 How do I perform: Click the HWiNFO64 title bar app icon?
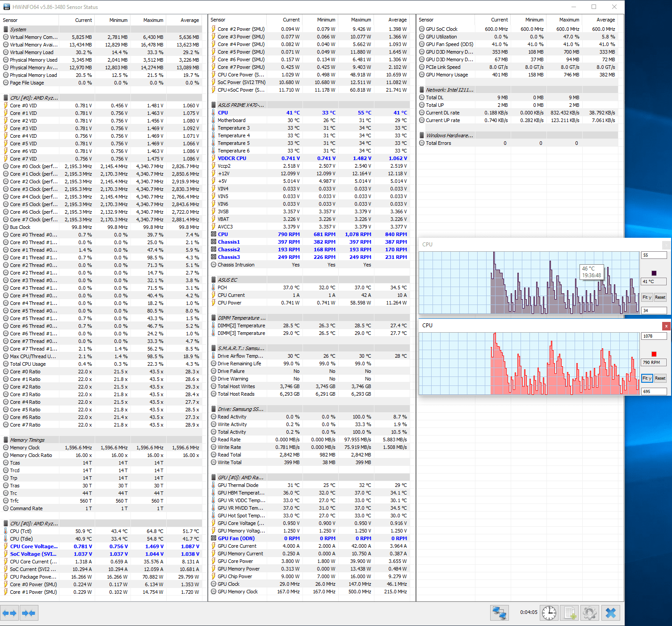(6, 7)
